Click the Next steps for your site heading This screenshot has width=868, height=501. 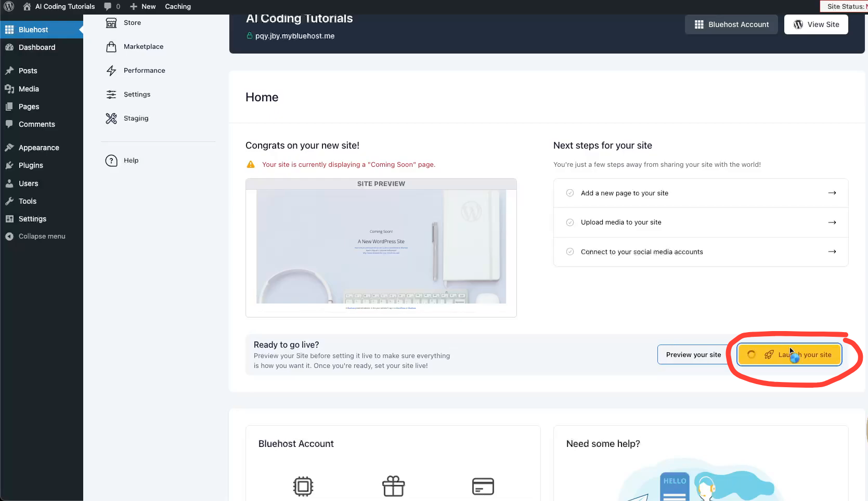pos(603,146)
